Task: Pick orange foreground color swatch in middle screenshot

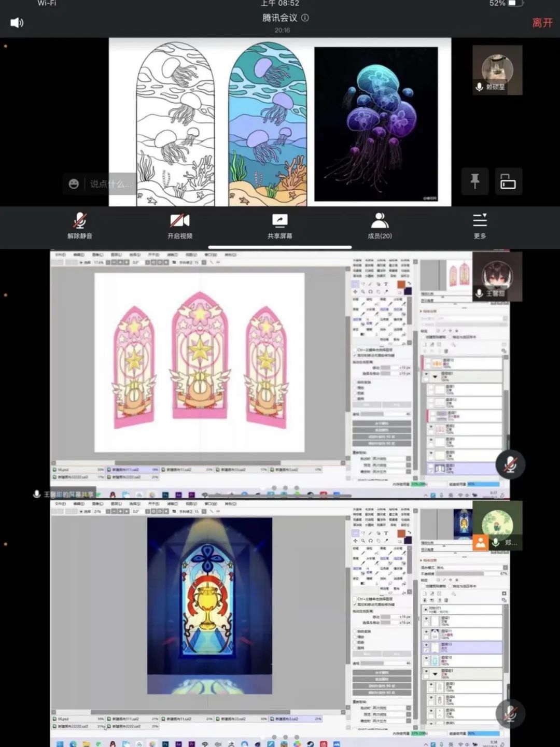Action: tap(401, 285)
